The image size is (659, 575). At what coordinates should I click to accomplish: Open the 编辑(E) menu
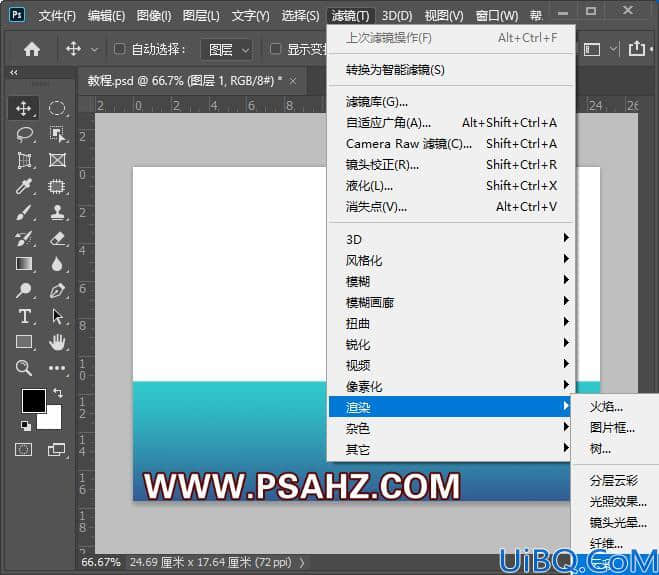pos(106,16)
